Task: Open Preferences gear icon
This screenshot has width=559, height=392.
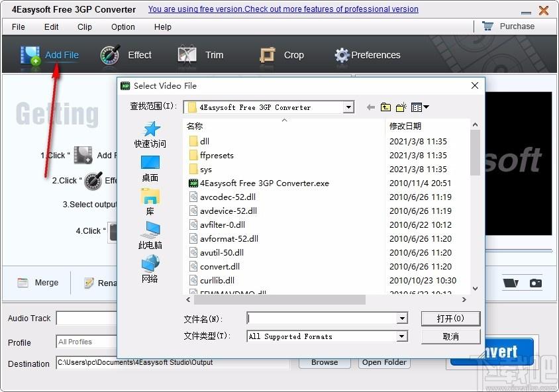Action: pos(342,55)
